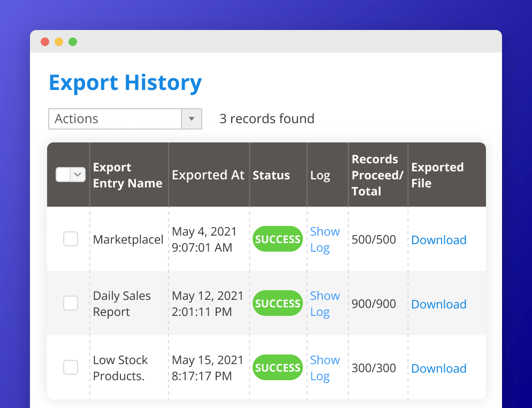Click the SUCCESS badge for Daily Sales Report
Viewport: 532px width, 408px height.
277,303
